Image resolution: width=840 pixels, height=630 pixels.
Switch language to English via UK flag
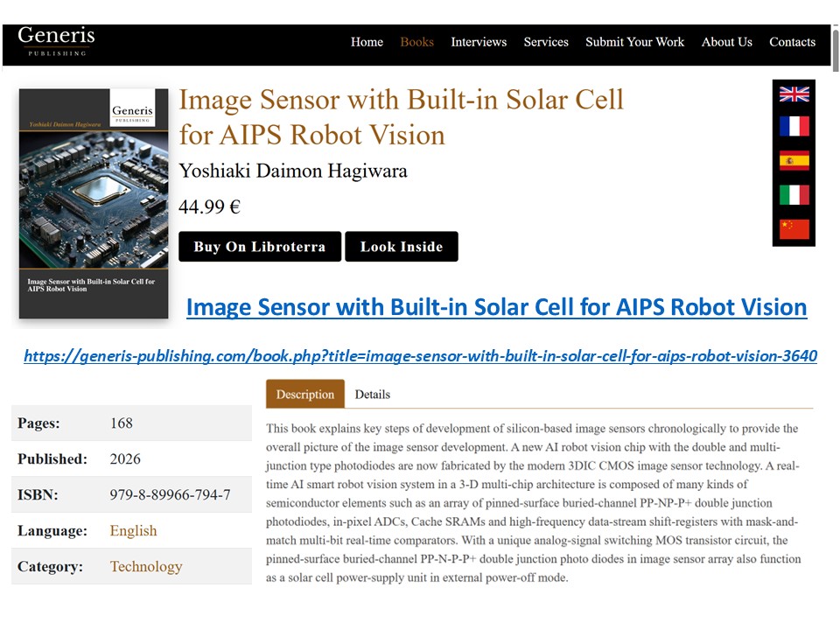794,94
